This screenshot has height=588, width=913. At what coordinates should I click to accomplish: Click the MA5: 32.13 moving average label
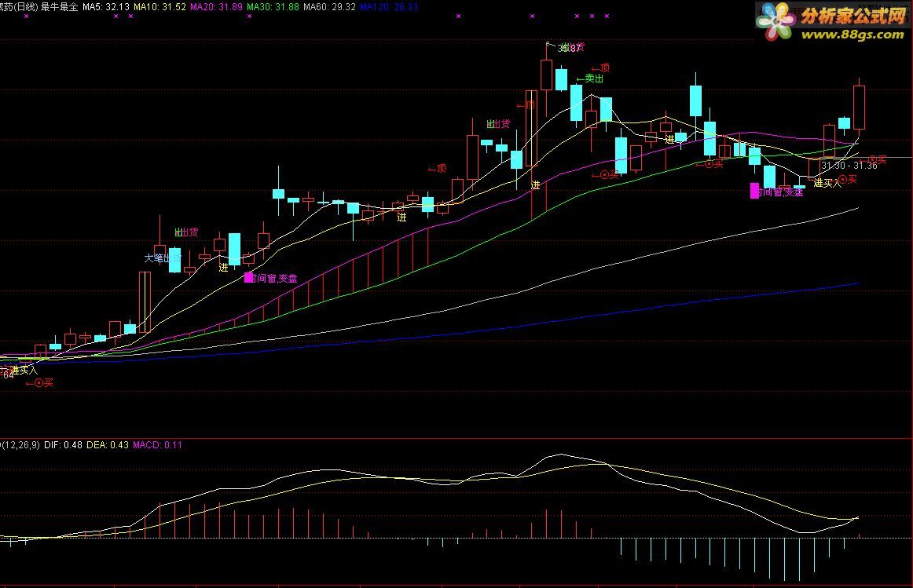coord(106,7)
